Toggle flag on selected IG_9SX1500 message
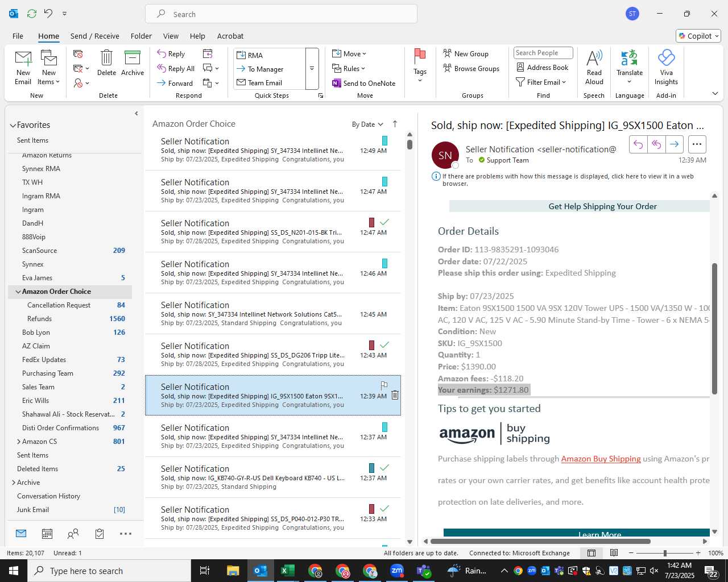 384,385
